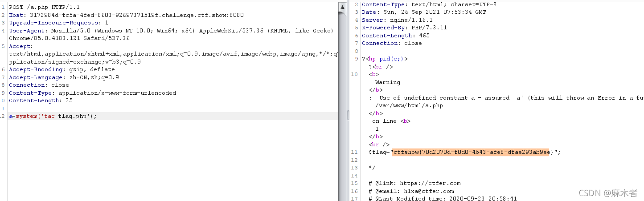Click the request 'Connection: close' header
Image resolution: width=644 pixels, height=201 pixels.
point(39,85)
